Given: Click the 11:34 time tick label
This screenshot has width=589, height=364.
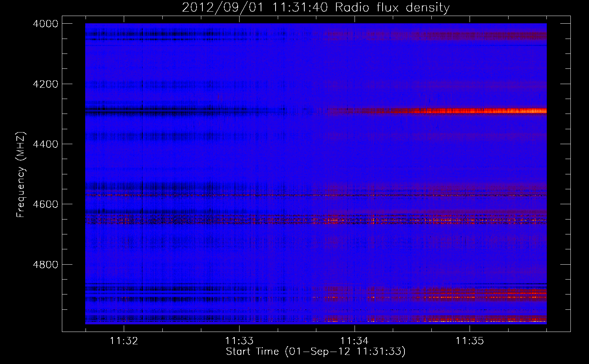Looking at the screenshot, I should [x=355, y=341].
